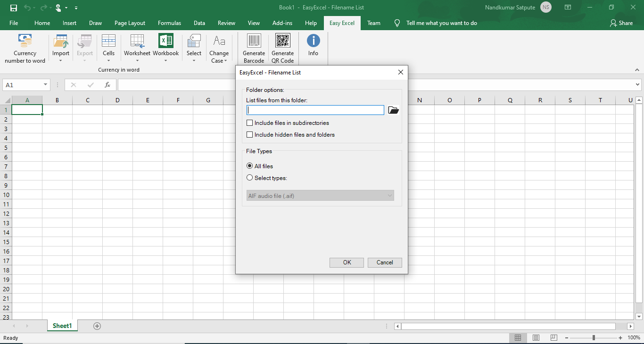Adjust the zoom slider handle

(594, 338)
